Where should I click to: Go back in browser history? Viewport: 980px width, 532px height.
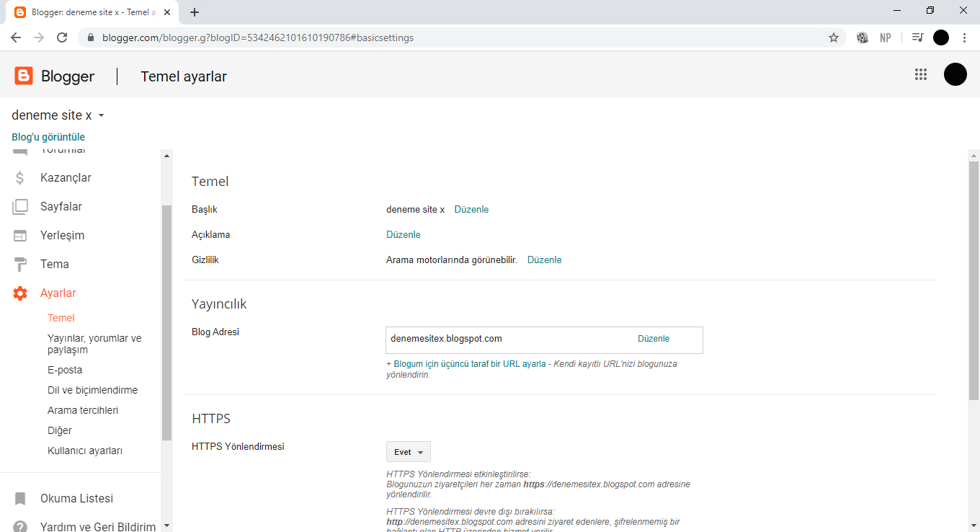point(16,37)
